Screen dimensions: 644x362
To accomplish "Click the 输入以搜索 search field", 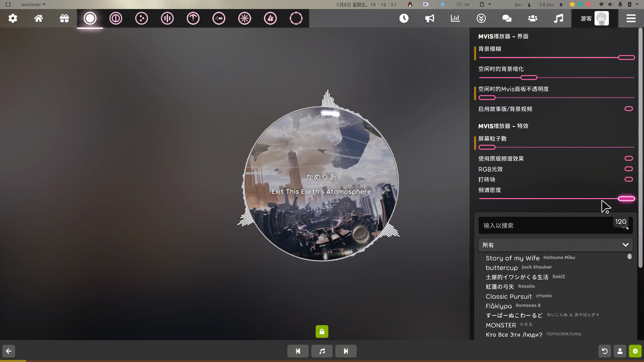I will coord(555,225).
